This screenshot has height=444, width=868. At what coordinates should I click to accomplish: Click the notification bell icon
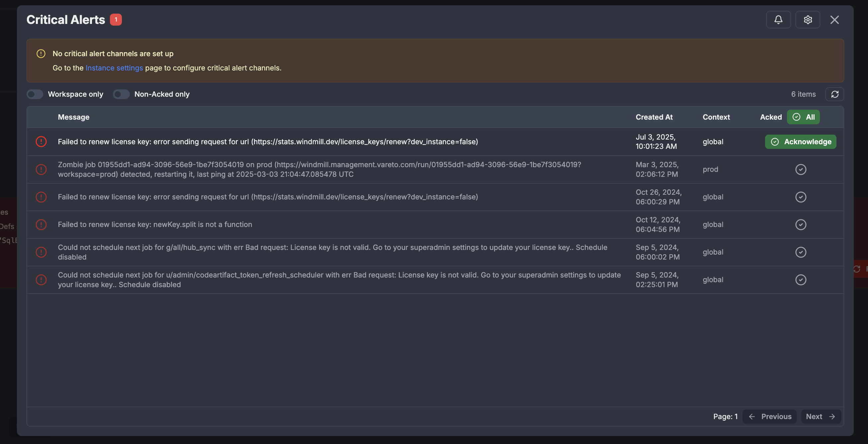[x=778, y=20]
